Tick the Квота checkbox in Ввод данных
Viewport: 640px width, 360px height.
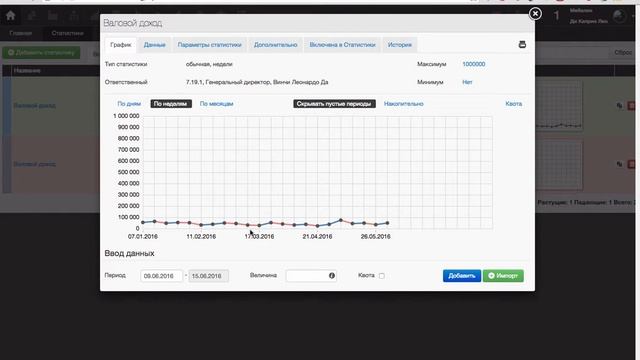click(382, 276)
